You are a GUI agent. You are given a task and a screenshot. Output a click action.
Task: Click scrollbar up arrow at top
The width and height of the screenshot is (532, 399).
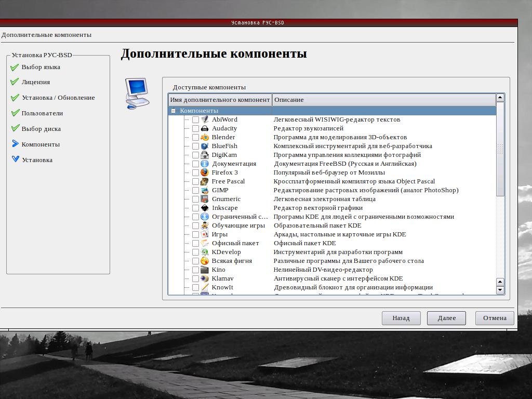[500, 98]
